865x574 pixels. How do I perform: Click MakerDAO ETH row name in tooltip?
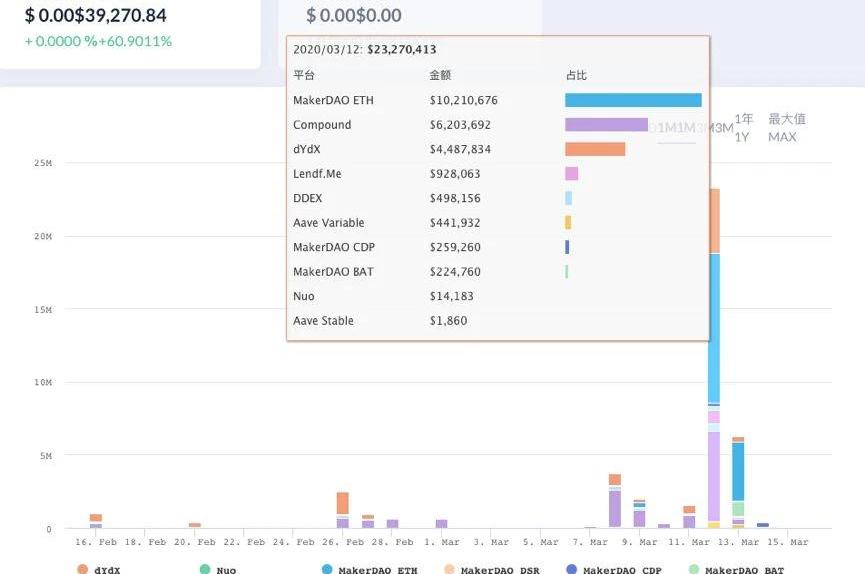333,100
